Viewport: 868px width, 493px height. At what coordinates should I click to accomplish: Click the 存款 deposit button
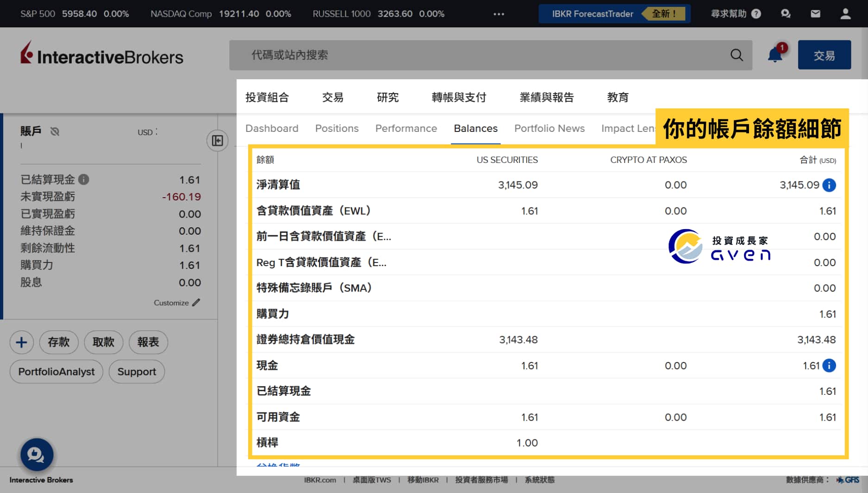pos(59,342)
